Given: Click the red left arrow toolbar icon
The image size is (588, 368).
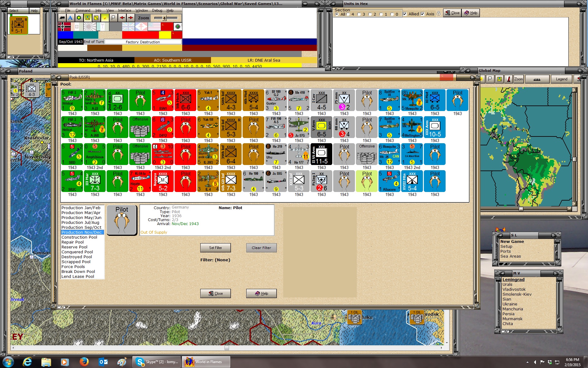Looking at the screenshot, I should (122, 18).
